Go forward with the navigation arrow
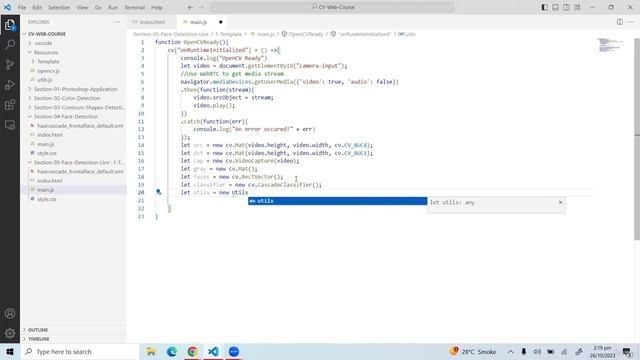The width and height of the screenshot is (640, 360). coord(202,7)
